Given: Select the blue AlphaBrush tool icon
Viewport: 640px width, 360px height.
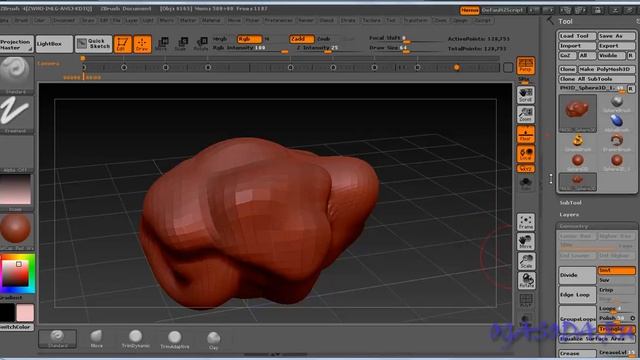Looking at the screenshot, I should 617,121.
